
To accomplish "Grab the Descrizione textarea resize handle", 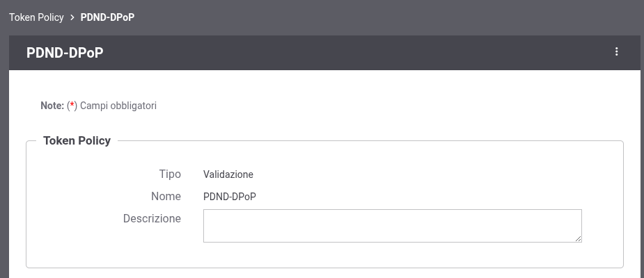I will click(x=578, y=238).
